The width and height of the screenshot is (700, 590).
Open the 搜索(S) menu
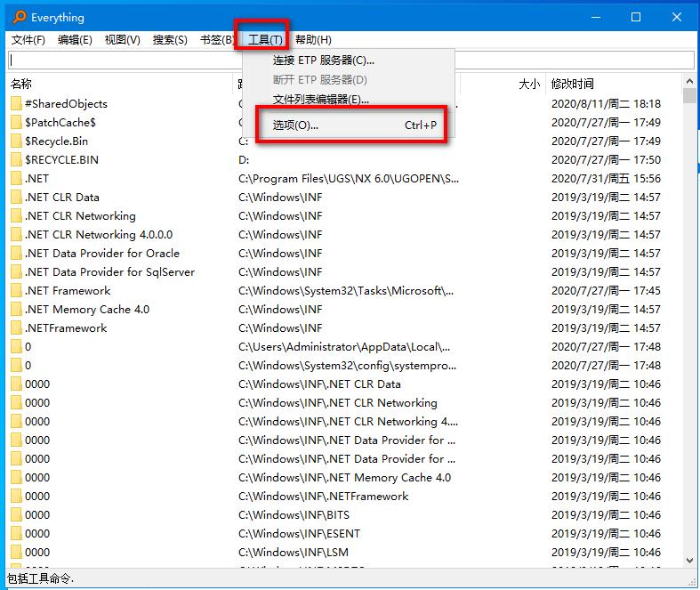point(170,40)
